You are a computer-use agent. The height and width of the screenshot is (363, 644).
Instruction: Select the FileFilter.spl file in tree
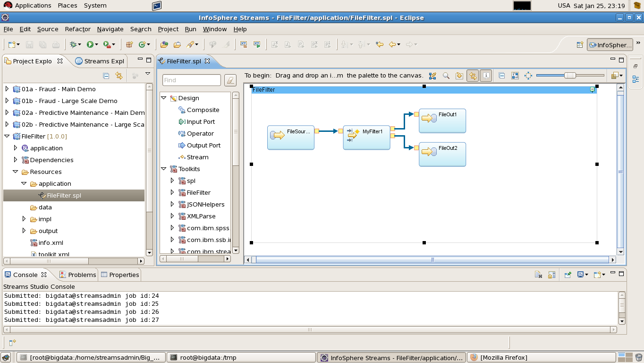pos(64,195)
